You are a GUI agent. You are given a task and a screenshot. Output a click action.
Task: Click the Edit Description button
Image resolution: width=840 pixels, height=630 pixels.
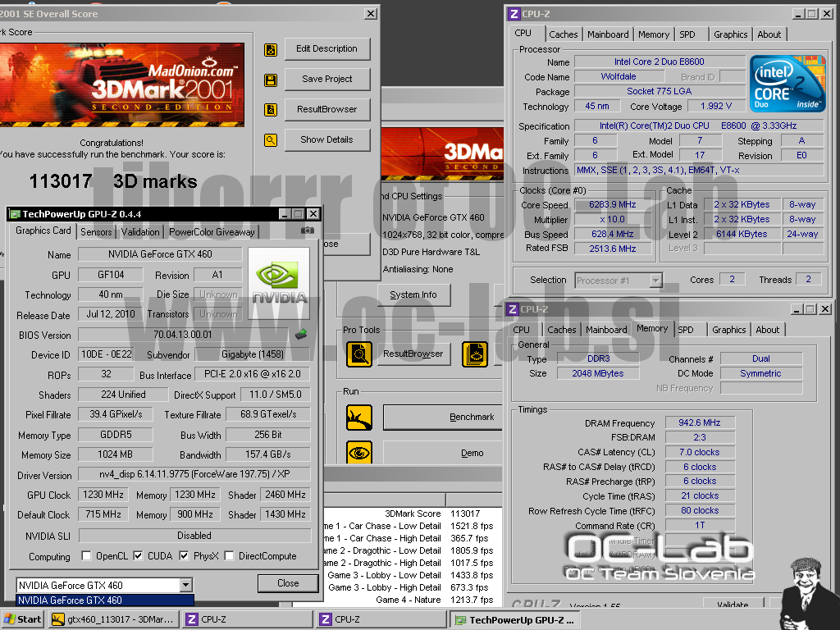click(326, 48)
